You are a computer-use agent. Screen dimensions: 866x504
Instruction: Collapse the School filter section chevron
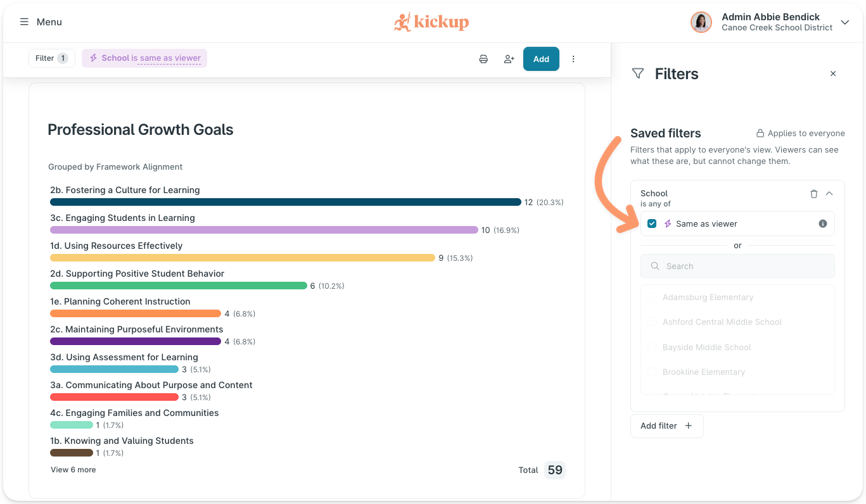(x=829, y=194)
